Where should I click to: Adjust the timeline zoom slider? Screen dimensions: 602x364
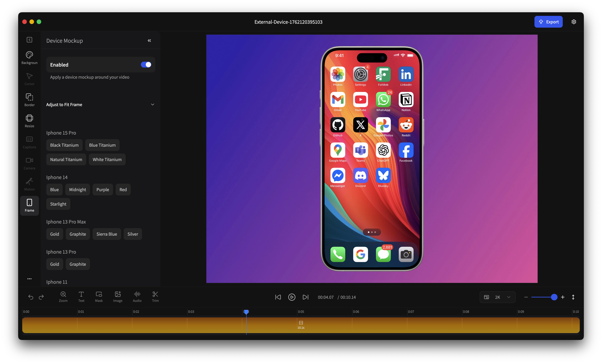(x=554, y=297)
